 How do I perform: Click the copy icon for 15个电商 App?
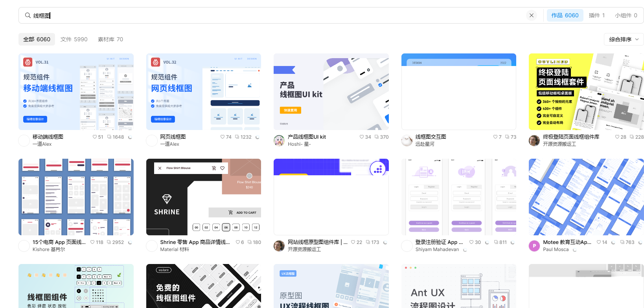(109, 242)
